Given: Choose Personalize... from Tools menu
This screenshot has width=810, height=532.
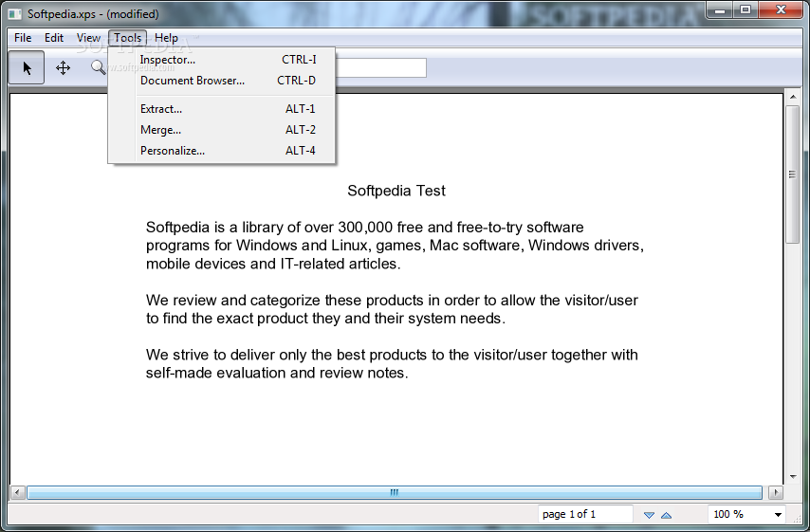Looking at the screenshot, I should pyautogui.click(x=222, y=151).
